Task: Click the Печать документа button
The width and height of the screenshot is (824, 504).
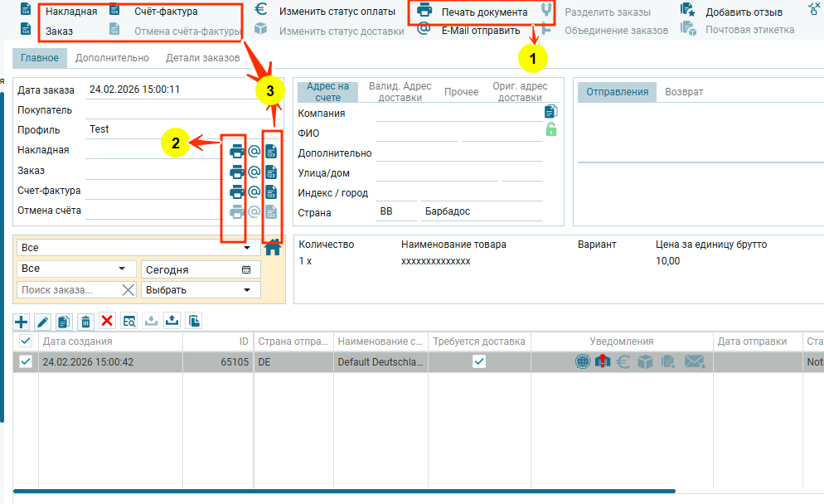Action: 472,12
